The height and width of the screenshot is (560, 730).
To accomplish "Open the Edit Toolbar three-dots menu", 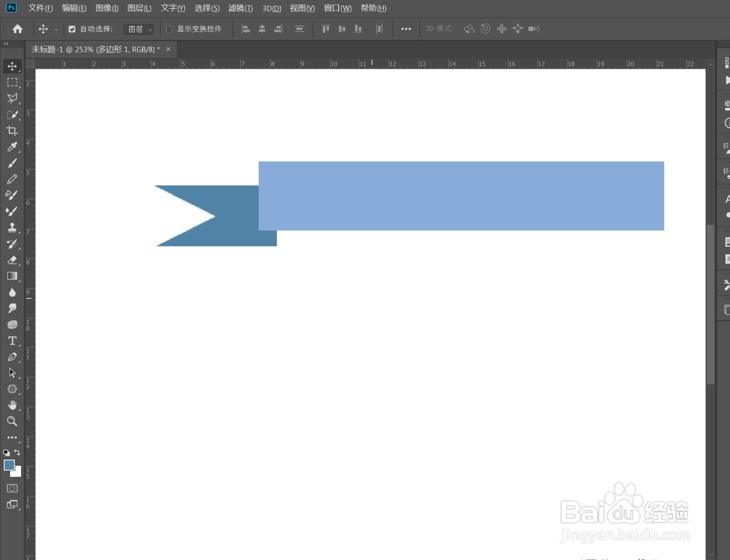I will point(12,437).
